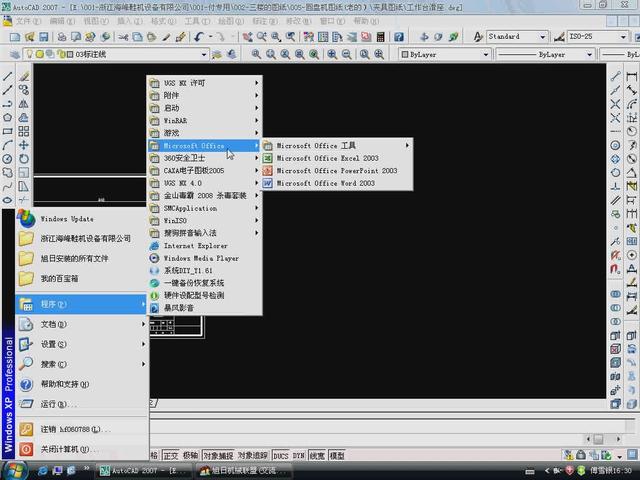The width and height of the screenshot is (640, 480).
Task: Toggle DYN dynamic input in status bar
Action: (298, 455)
